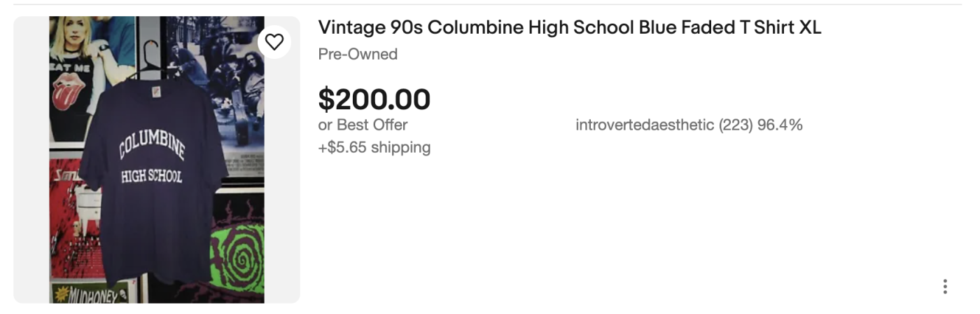Click the $200.00 price
980x314 pixels.
click(x=374, y=99)
